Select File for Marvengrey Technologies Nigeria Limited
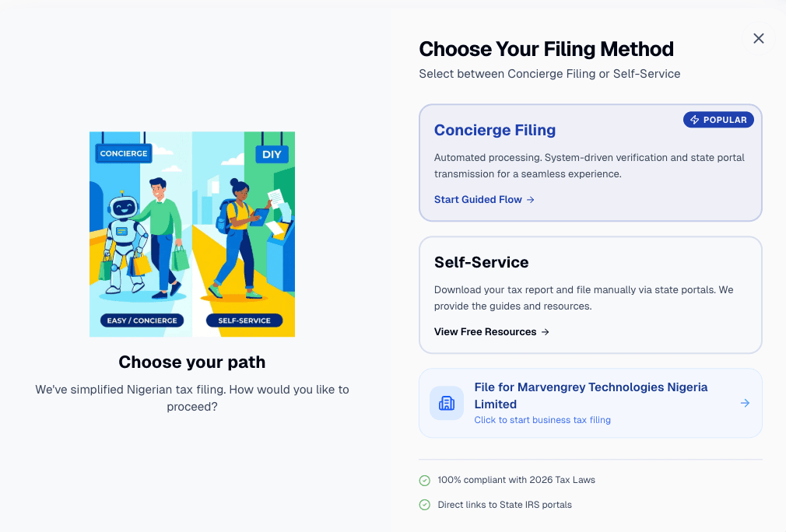This screenshot has height=532, width=786. [x=591, y=395]
